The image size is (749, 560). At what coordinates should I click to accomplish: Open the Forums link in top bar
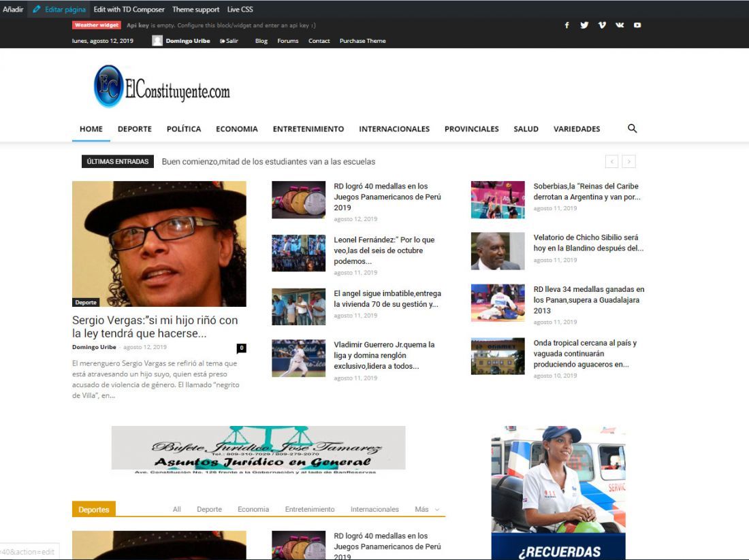pos(287,41)
